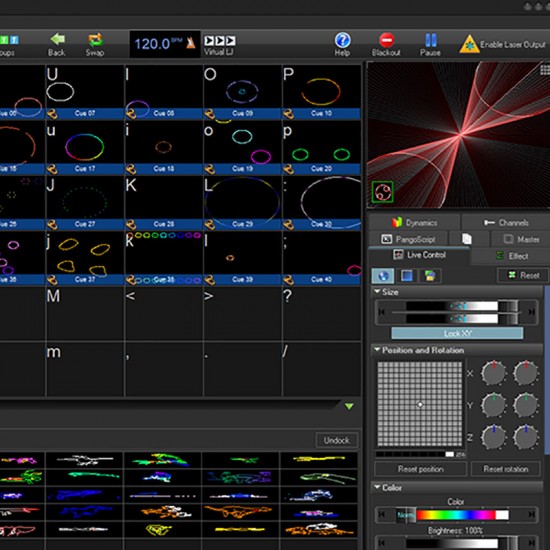Click the Size slider right-end arrow
The height and width of the screenshot is (550, 550).
click(531, 312)
